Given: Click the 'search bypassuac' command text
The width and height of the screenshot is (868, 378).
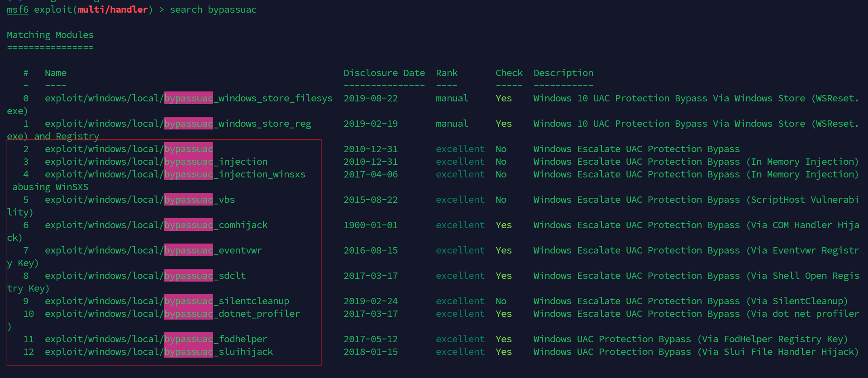Looking at the screenshot, I should click(213, 10).
